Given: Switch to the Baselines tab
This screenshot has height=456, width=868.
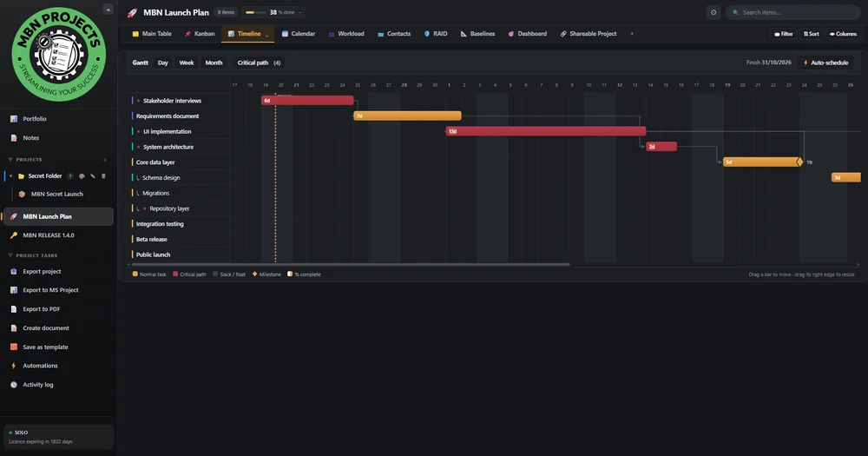Looking at the screenshot, I should click(x=477, y=34).
